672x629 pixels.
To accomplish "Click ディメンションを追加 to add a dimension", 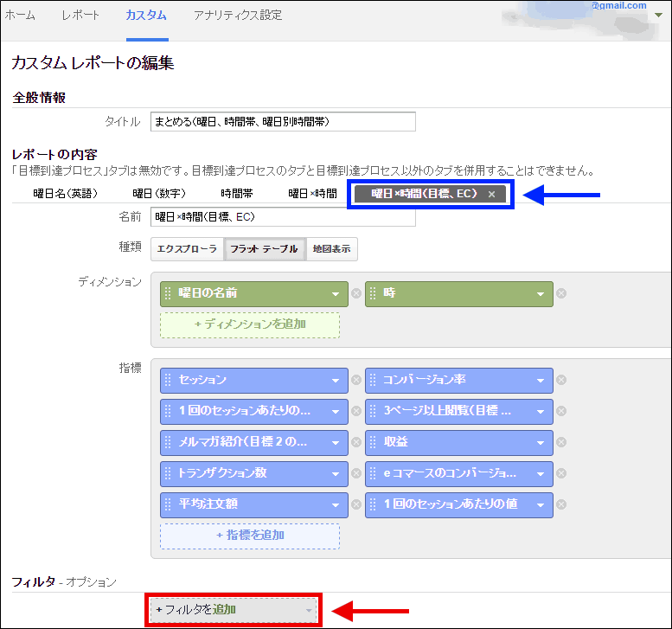I will pyautogui.click(x=250, y=324).
